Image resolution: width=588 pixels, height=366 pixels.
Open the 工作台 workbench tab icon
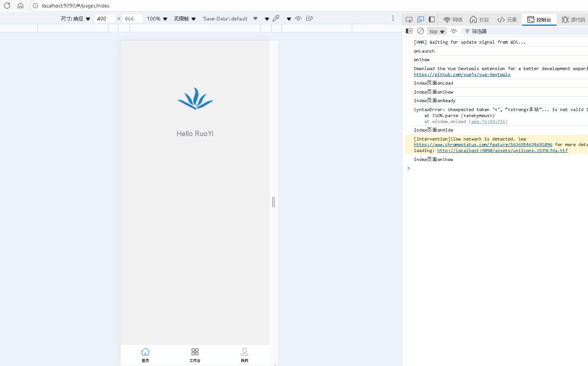pos(195,354)
